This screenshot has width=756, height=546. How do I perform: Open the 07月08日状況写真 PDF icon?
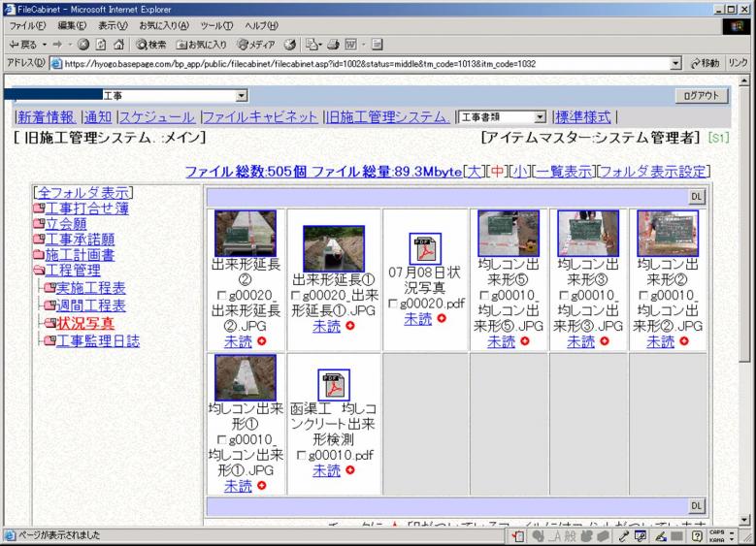point(424,249)
